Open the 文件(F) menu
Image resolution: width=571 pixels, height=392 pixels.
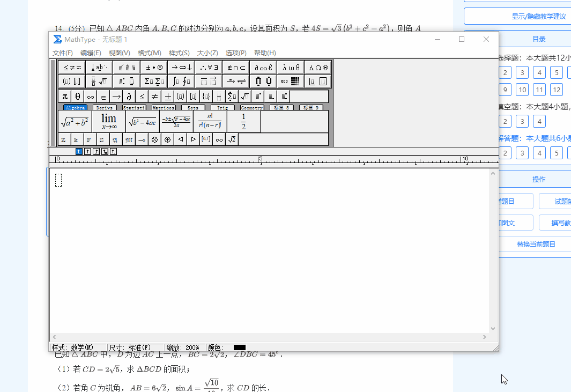(x=63, y=53)
